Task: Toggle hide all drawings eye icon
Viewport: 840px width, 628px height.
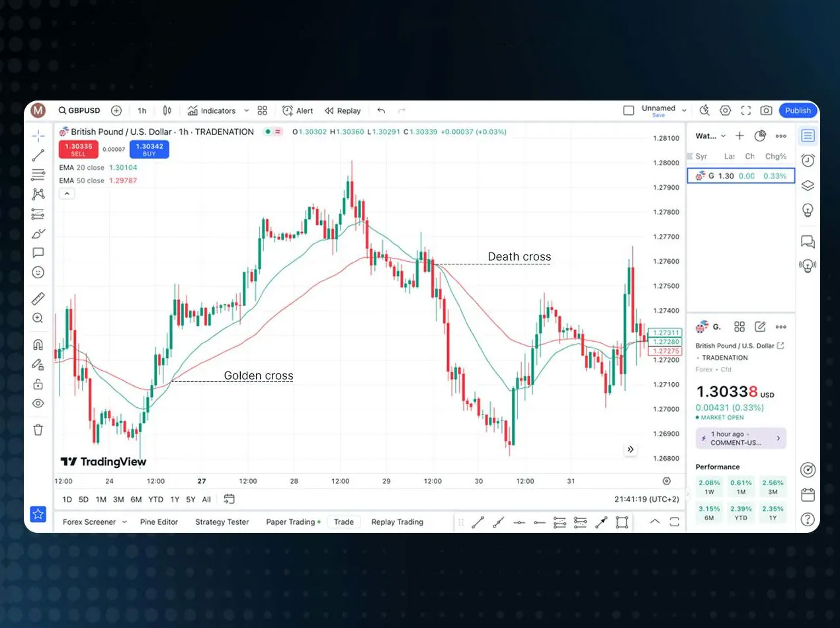Action: 38,403
